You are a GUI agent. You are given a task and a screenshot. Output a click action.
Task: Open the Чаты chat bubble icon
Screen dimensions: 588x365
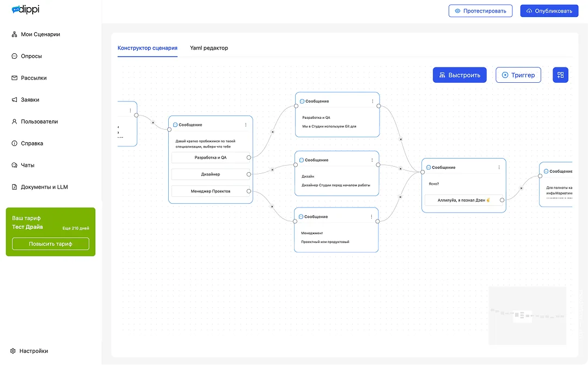pos(13,165)
